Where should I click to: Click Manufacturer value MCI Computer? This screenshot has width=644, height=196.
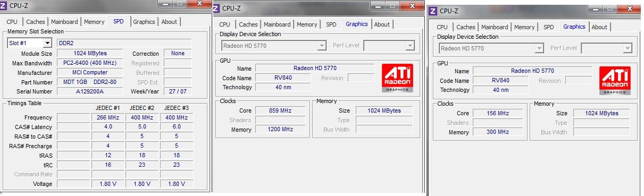click(90, 72)
